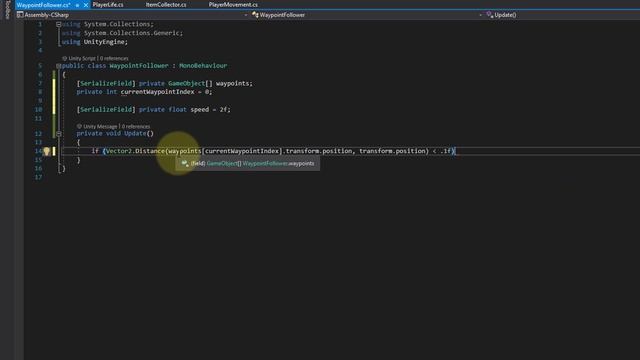
Task: Open the ItemCollector.cs tab
Action: click(166, 5)
